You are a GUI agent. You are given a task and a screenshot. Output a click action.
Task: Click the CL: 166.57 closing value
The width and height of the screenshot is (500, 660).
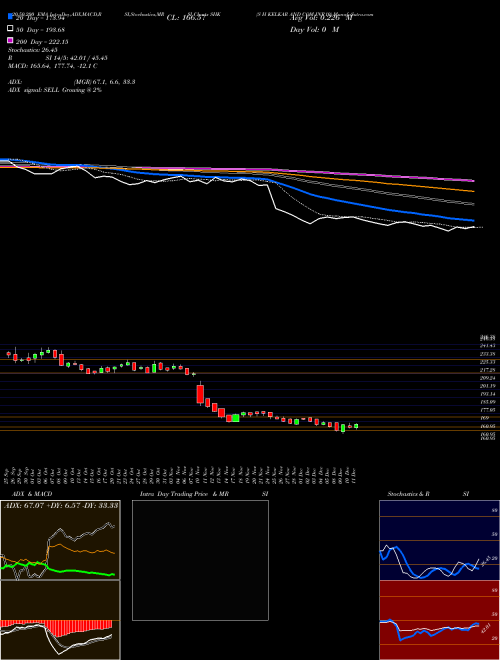pos(186,18)
